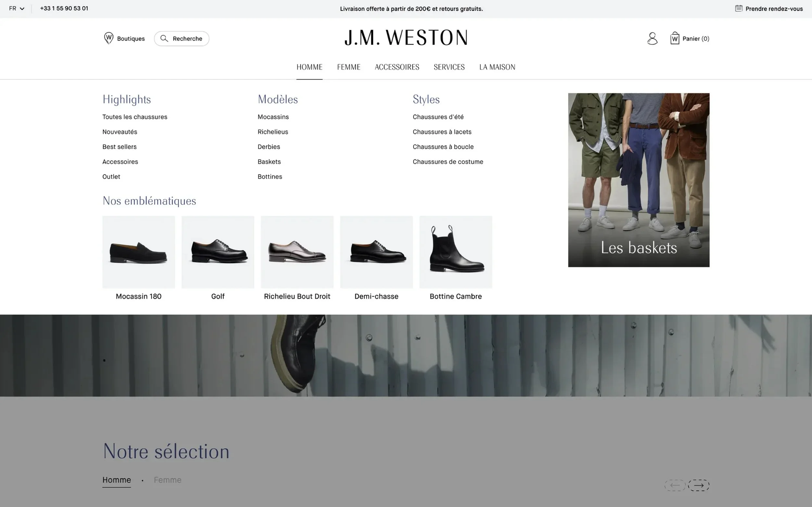This screenshot has height=507, width=812.
Task: Switch to Femme tab in Notre sélection
Action: pyautogui.click(x=167, y=480)
